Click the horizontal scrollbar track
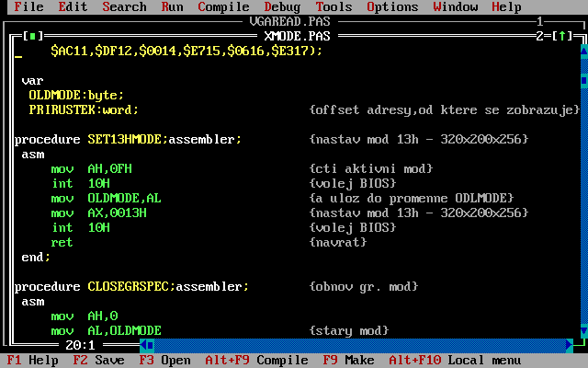This screenshot has height=368, width=588. coord(360,345)
